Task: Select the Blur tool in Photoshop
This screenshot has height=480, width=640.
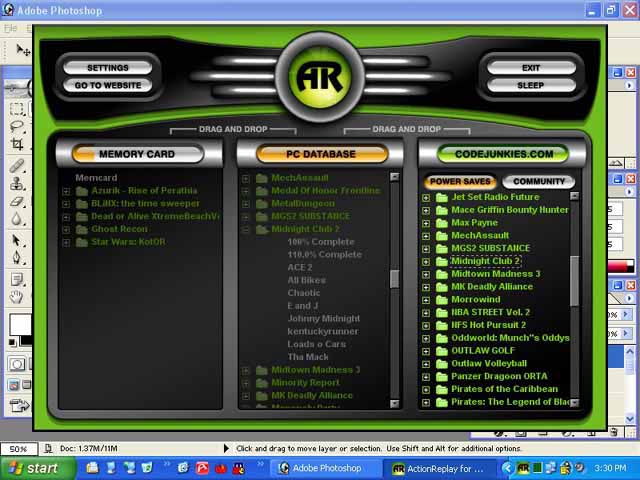Action: [16, 219]
